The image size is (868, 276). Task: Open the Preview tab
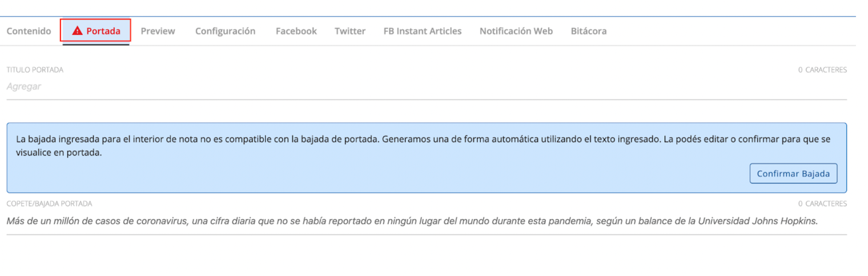tap(158, 31)
